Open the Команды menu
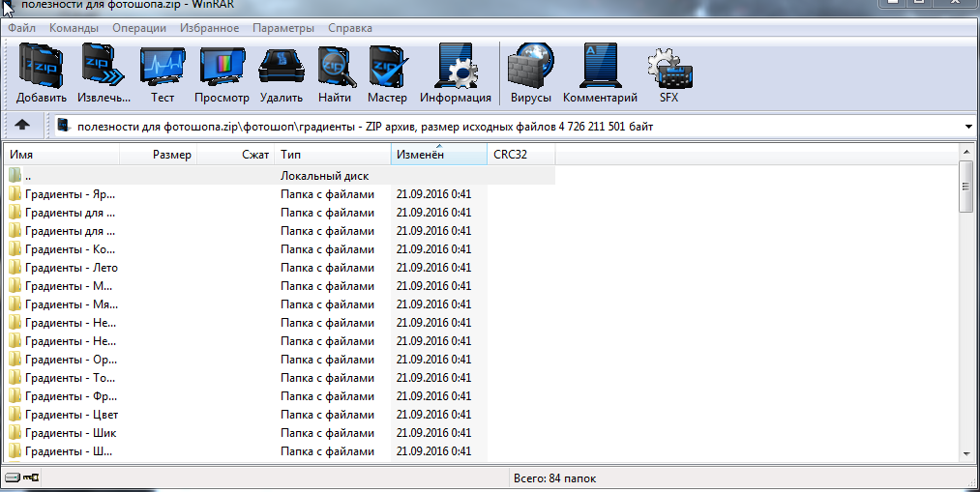This screenshot has width=980, height=492. click(x=74, y=28)
